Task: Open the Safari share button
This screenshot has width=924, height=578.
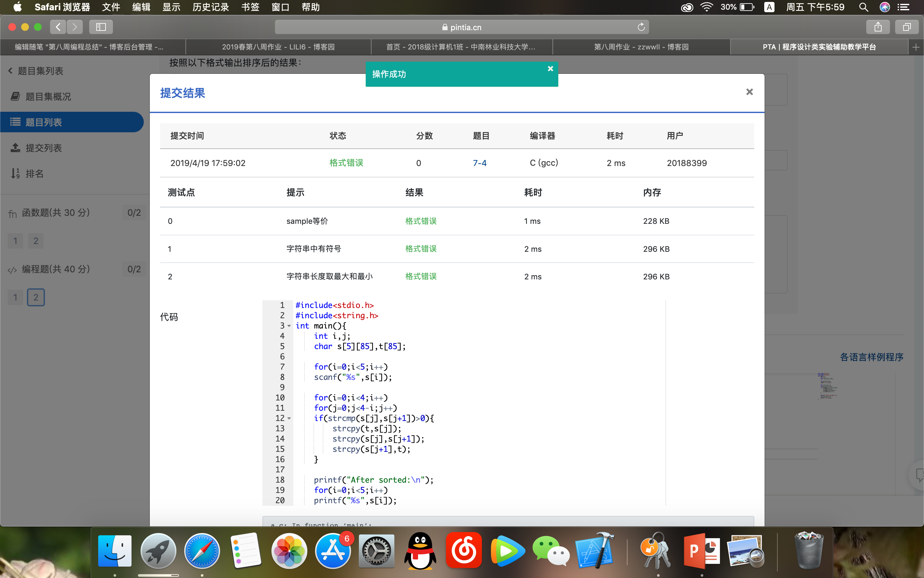Action: pyautogui.click(x=878, y=27)
